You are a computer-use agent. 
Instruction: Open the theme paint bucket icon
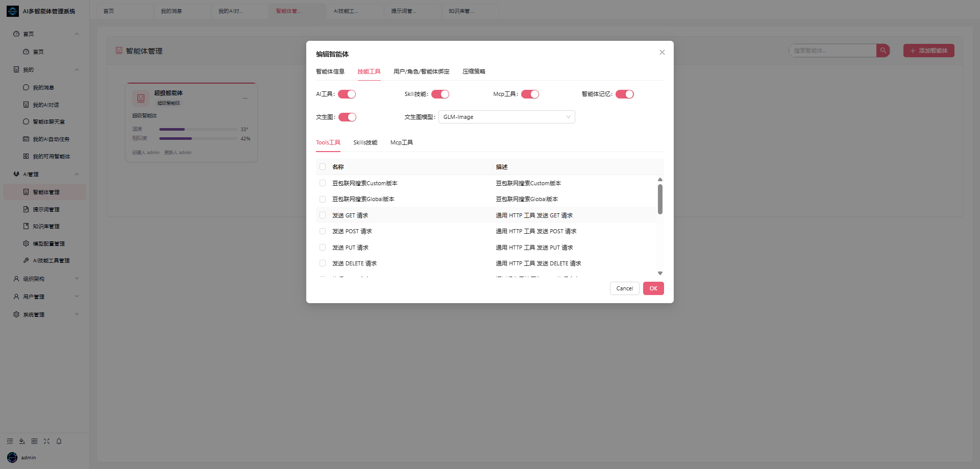tap(22, 441)
